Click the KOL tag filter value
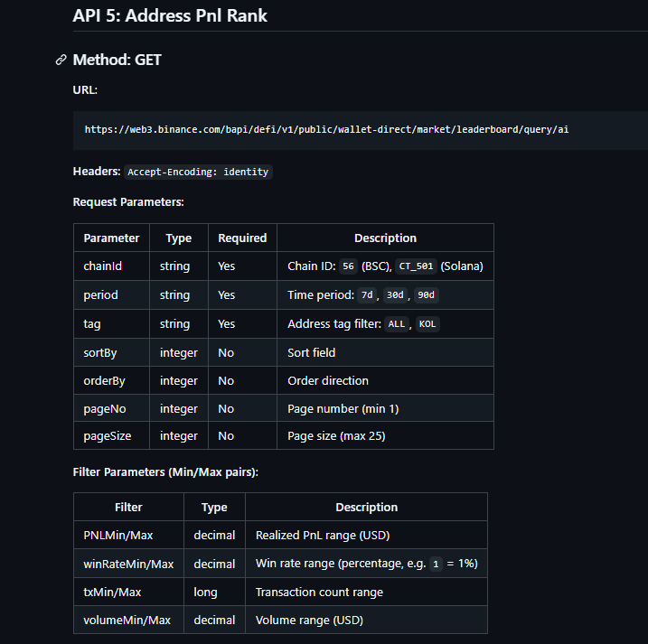 click(427, 324)
